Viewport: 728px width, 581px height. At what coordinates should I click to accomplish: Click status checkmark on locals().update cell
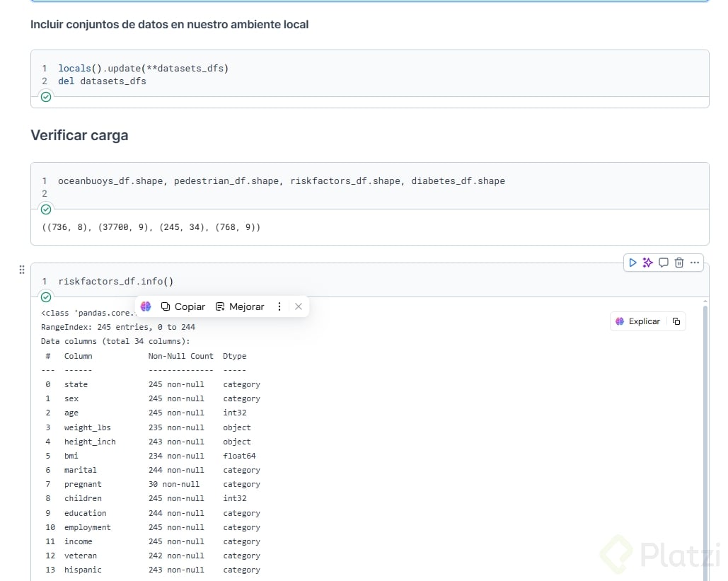46,97
